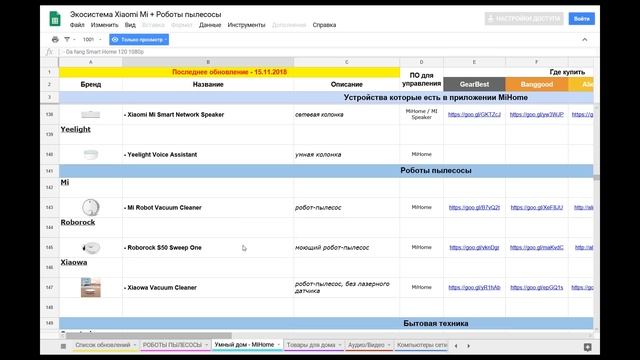
Task: Select yellow 'Последнее обновление - 15.11.2018' cell
Action: 229,72
